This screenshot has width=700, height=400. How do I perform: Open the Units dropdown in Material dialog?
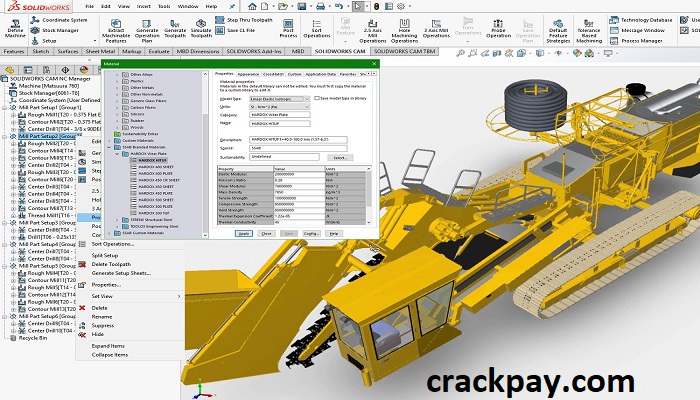[x=279, y=107]
